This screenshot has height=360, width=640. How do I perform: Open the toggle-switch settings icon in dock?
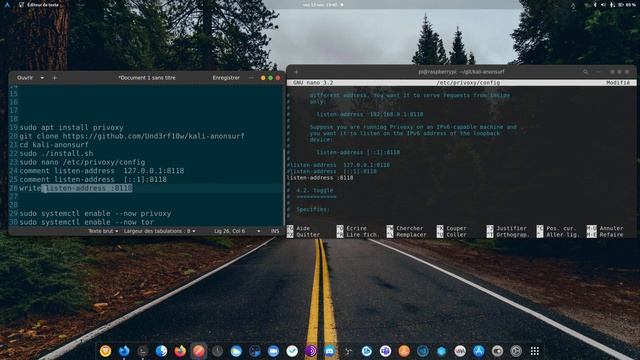pos(497,351)
